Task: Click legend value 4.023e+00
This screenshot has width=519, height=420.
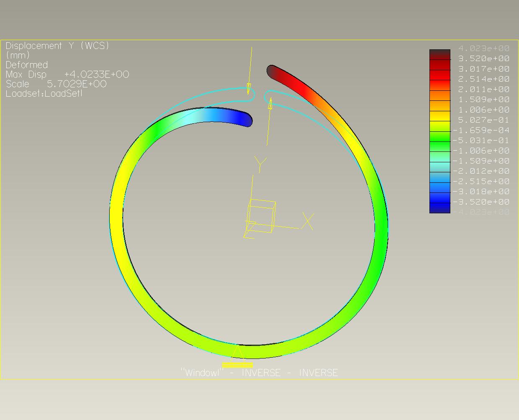Action: click(484, 48)
